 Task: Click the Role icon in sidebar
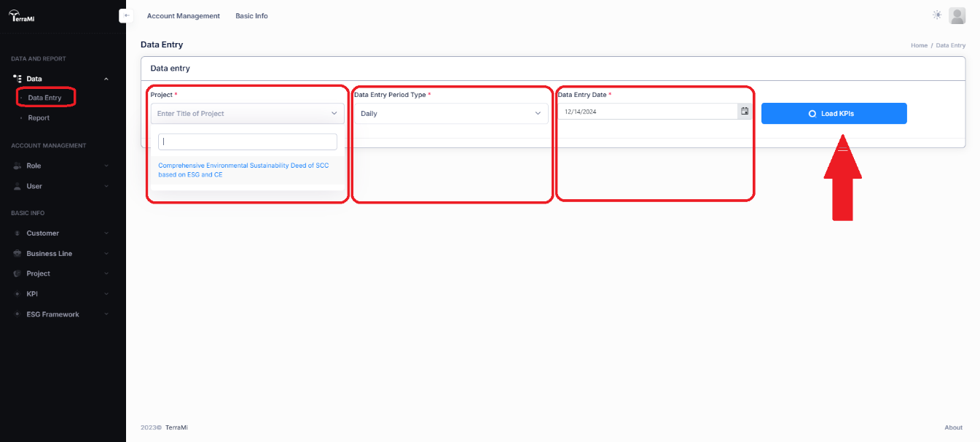click(x=17, y=166)
